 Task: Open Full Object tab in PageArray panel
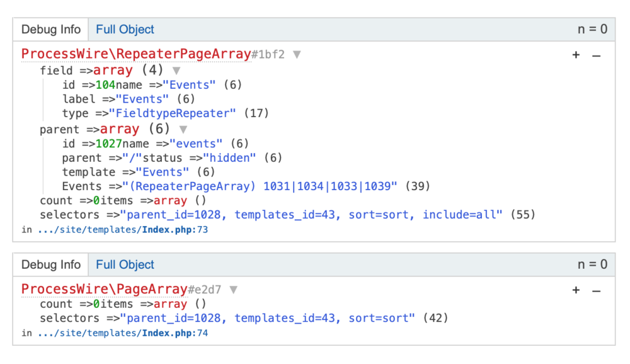pos(125,264)
